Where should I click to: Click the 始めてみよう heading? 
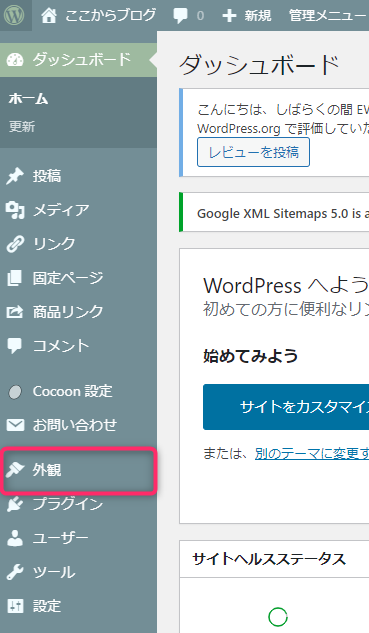[251, 356]
